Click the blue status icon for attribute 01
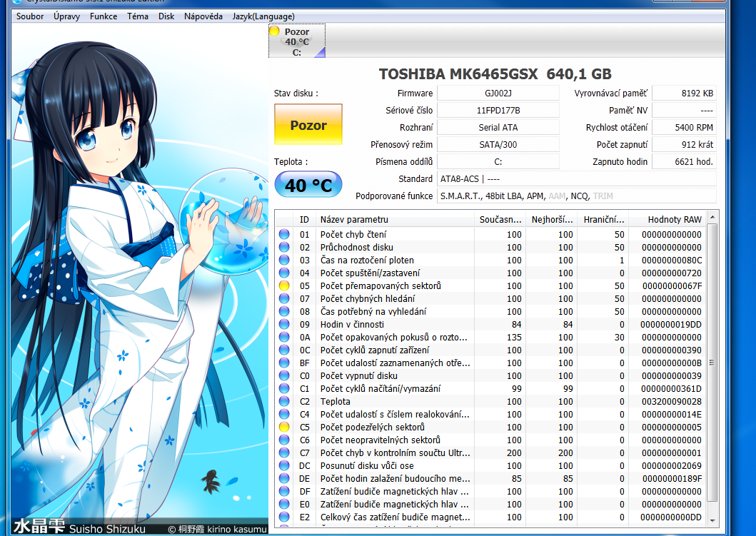This screenshot has height=536, width=756. point(283,234)
